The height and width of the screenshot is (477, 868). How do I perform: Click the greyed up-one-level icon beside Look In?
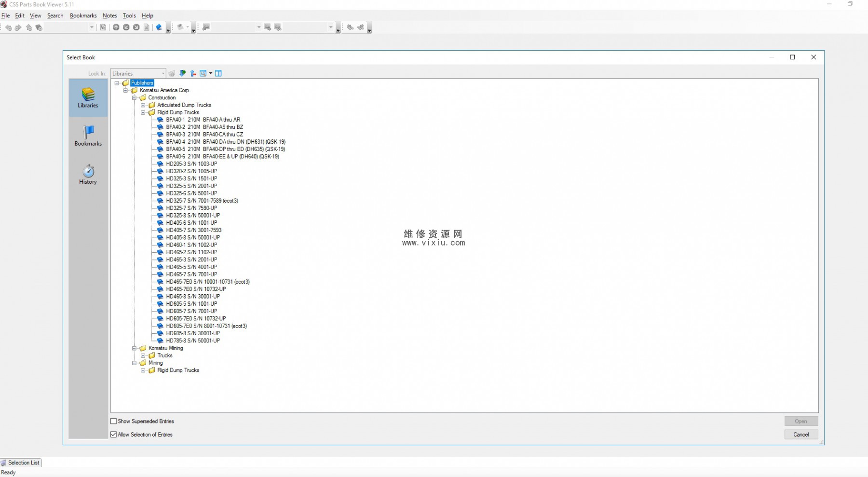coord(172,73)
